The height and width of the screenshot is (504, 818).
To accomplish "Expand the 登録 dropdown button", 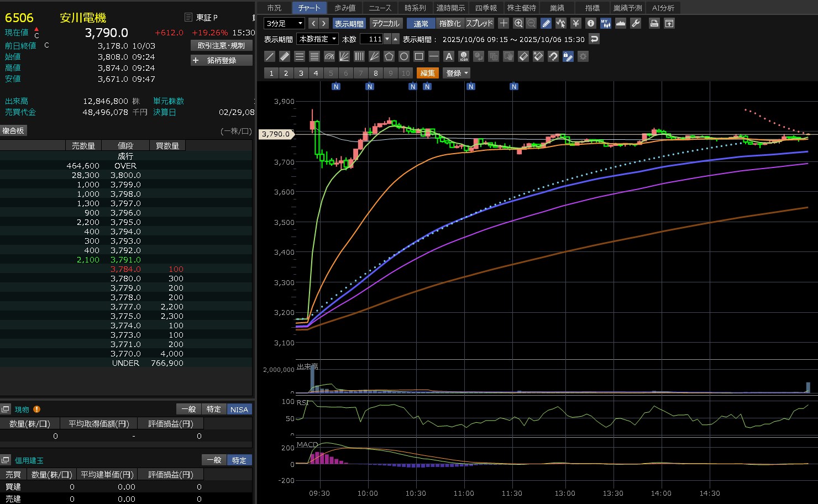I will [457, 73].
